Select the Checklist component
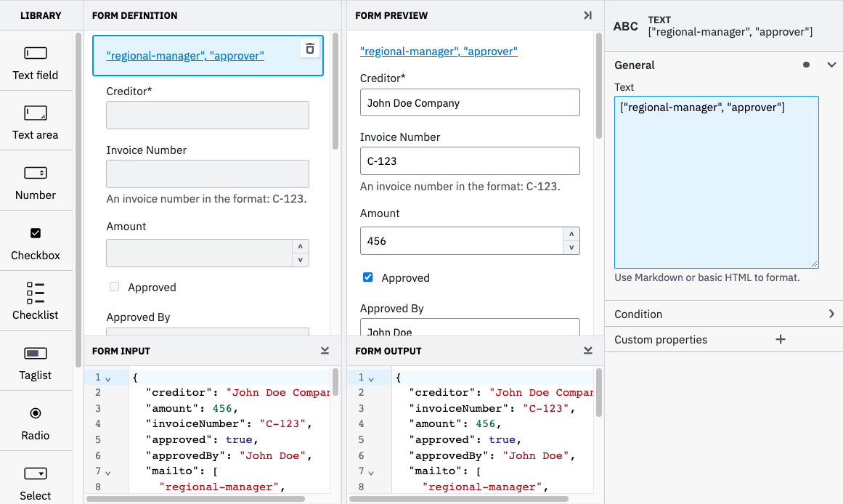The height and width of the screenshot is (504, 843). [x=36, y=301]
